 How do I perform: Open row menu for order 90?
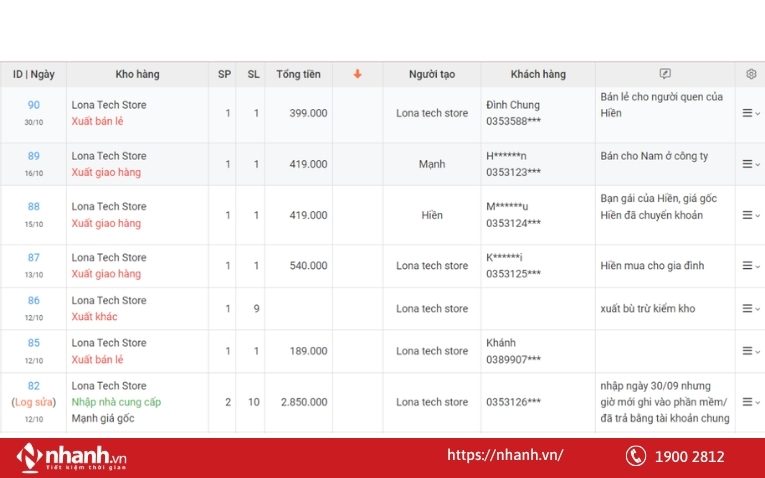coord(750,113)
